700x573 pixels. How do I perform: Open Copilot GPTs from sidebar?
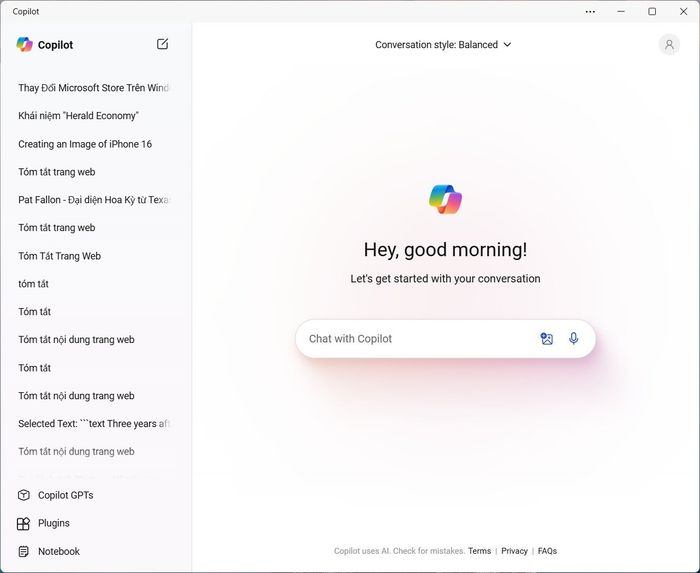point(55,495)
